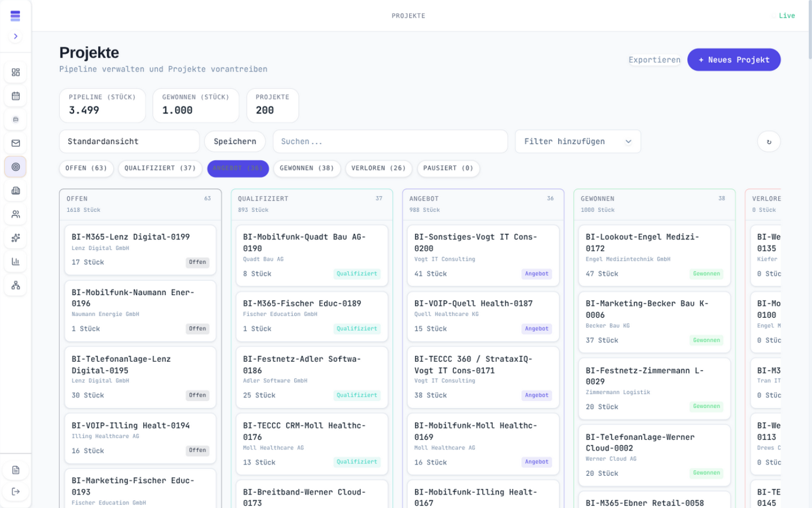Viewport: 812px width, 508px height.
Task: Click the Speichern button
Action: pos(235,142)
